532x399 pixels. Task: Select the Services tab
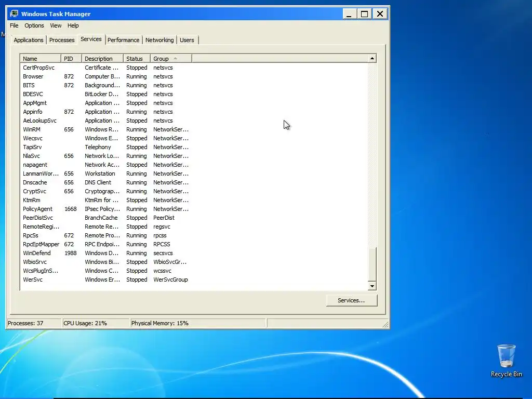click(91, 39)
